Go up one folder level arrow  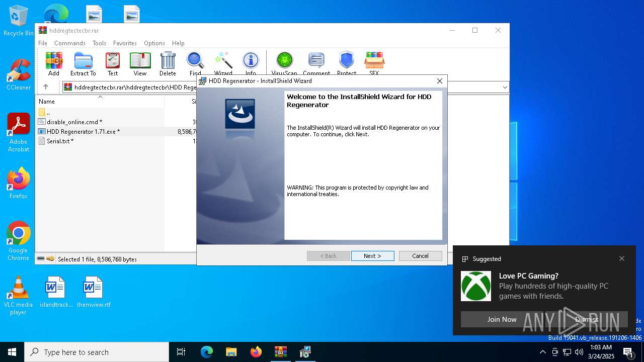point(46,87)
